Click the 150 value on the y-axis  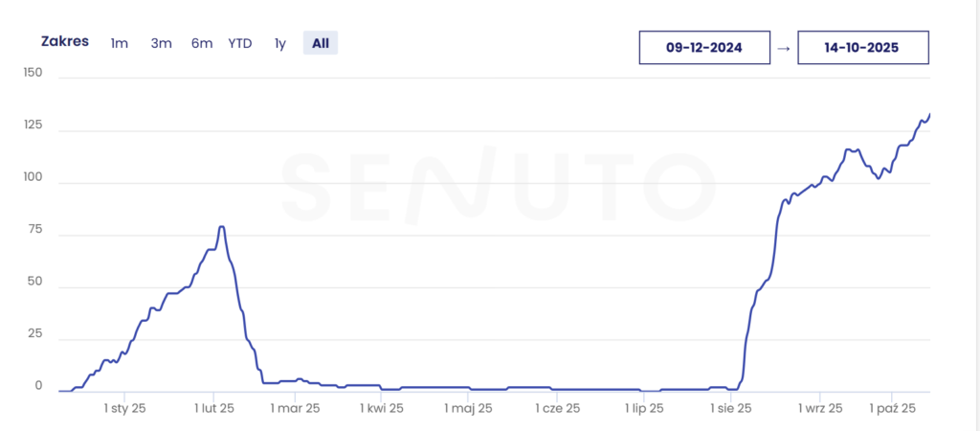(33, 74)
